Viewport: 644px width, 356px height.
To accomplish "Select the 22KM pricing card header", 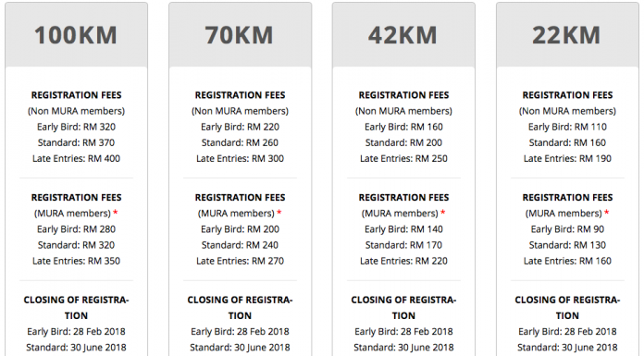I will click(567, 35).
